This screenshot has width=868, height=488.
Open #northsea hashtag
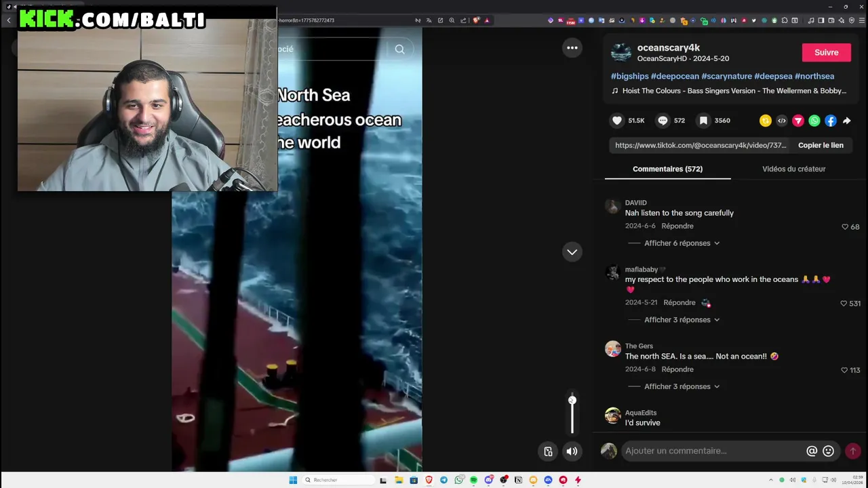[814, 76]
